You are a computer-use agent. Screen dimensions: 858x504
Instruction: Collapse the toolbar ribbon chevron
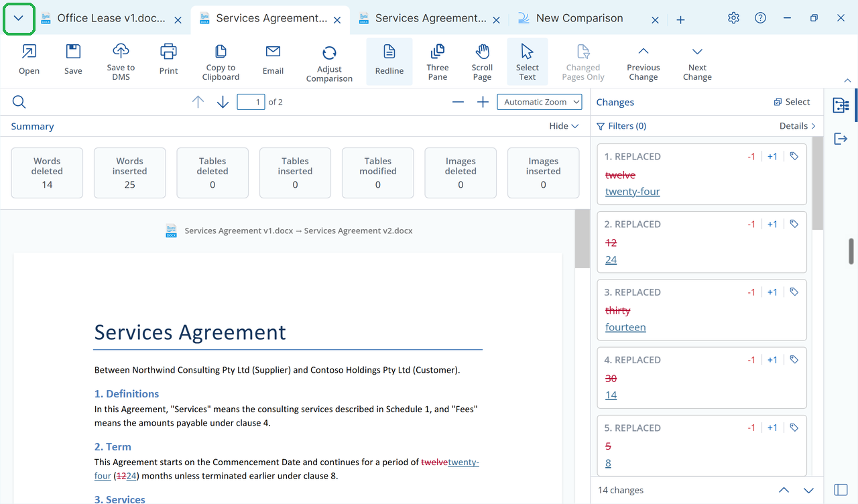point(847,80)
